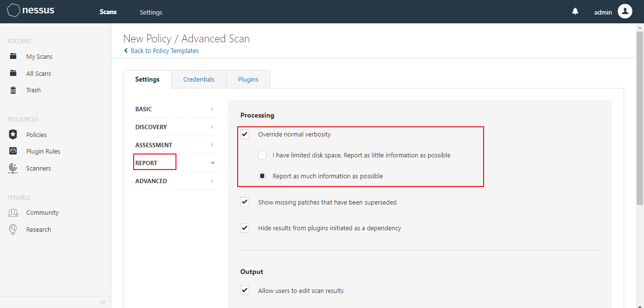The height and width of the screenshot is (308, 644).
Task: Open the notifications bell
Action: point(575,12)
